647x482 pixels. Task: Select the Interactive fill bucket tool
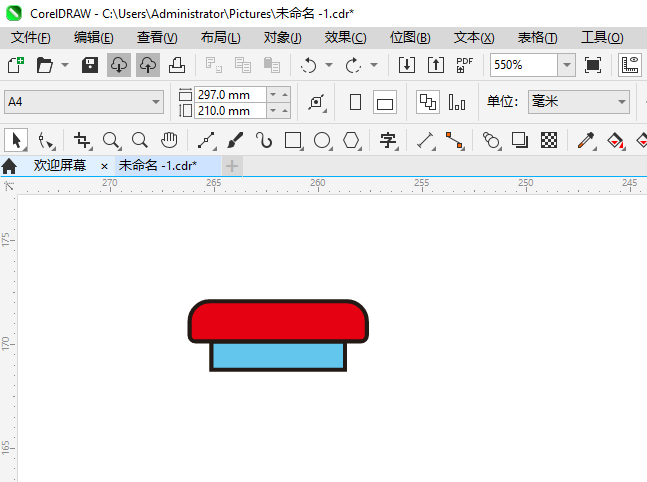[616, 140]
